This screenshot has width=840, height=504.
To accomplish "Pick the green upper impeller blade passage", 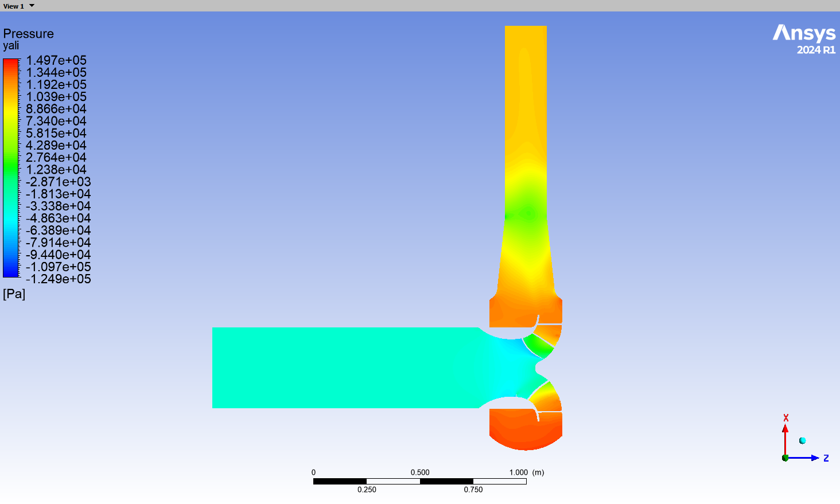I will tap(537, 345).
